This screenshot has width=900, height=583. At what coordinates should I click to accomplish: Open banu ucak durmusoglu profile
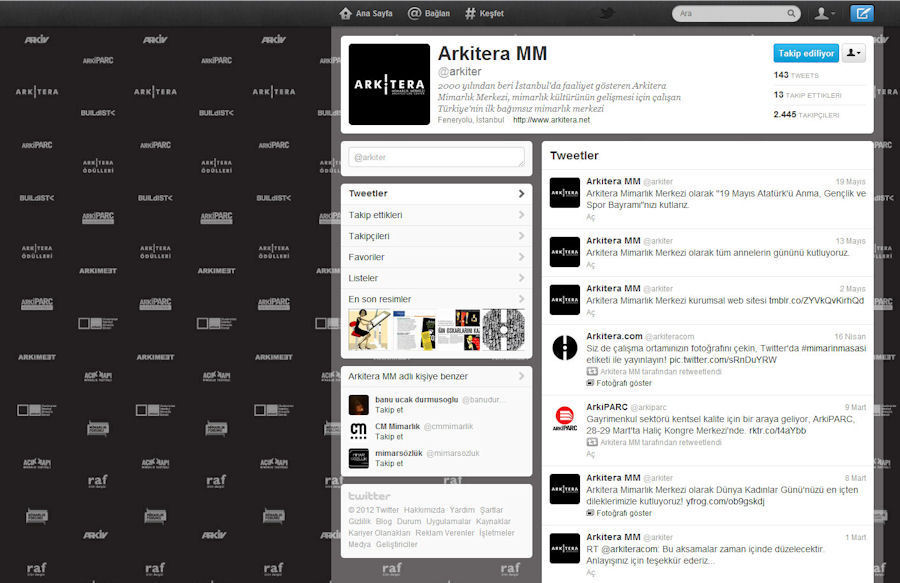click(x=417, y=399)
